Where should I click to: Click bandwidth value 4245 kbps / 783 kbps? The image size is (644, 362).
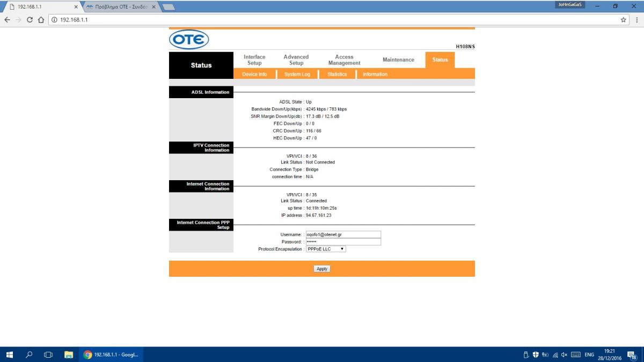326,109
